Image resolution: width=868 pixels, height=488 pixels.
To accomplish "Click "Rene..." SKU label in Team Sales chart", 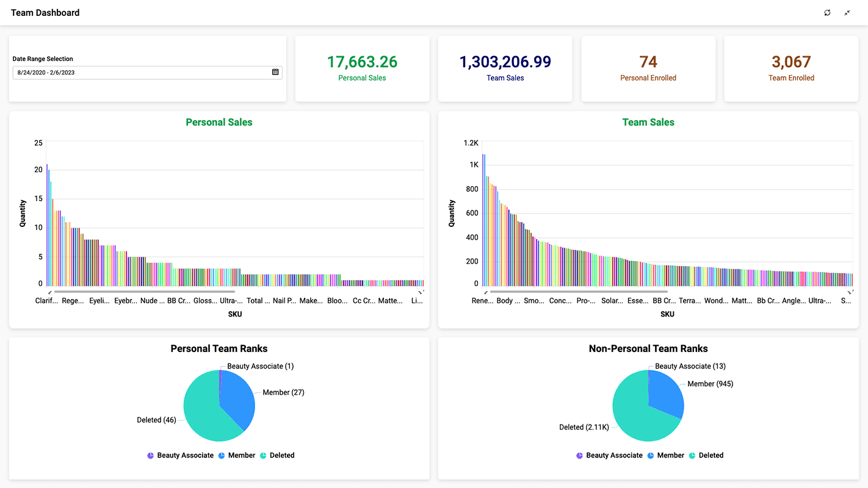I will 482,301.
